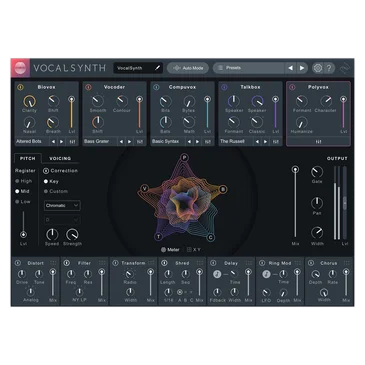
Task: Toggle pitch Correction power icon
Action: [46, 171]
